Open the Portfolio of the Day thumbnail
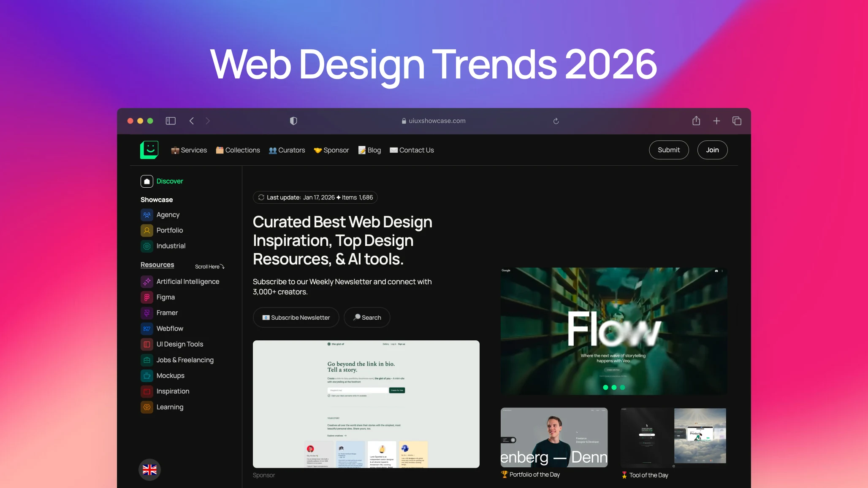 point(553,437)
